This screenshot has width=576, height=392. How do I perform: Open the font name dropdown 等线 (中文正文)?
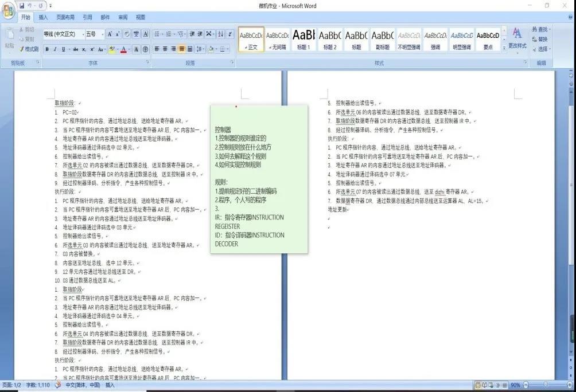(x=62, y=34)
